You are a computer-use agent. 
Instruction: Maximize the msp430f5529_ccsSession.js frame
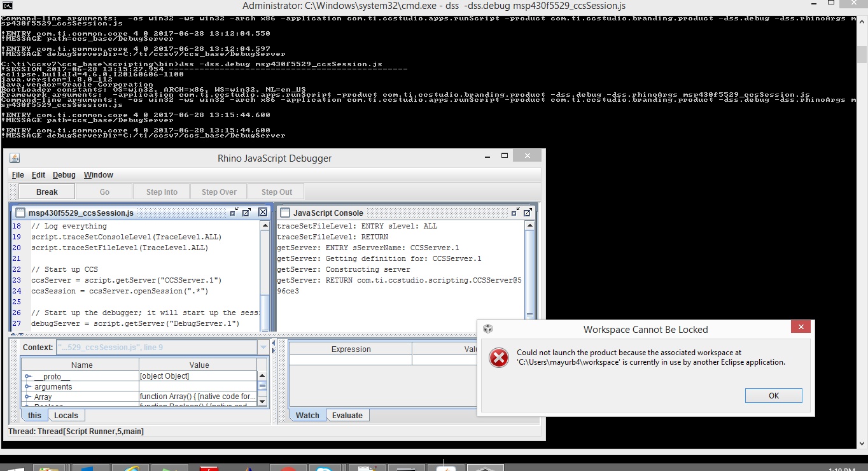pos(247,212)
